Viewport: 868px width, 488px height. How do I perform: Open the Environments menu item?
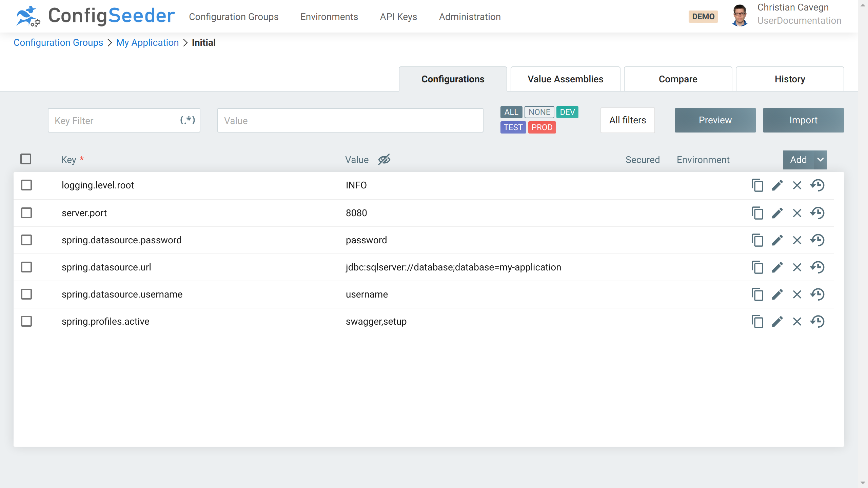click(x=329, y=17)
